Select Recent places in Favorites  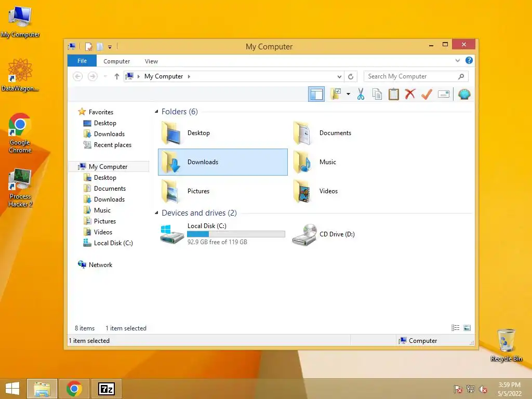(x=112, y=145)
